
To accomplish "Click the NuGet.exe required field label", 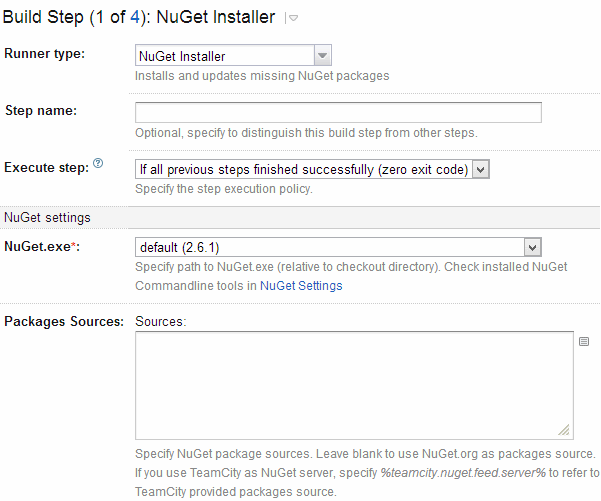I will [x=42, y=246].
